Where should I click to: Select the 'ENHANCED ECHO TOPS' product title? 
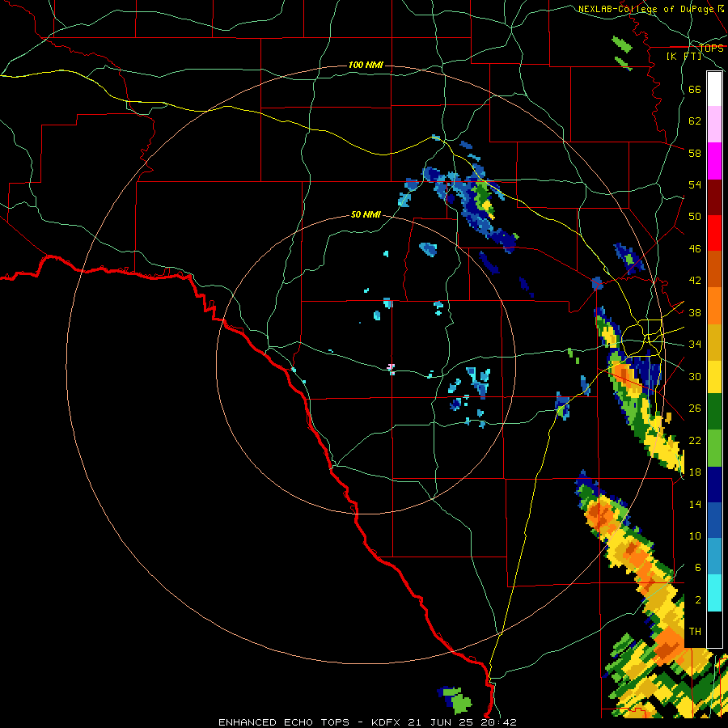284,722
